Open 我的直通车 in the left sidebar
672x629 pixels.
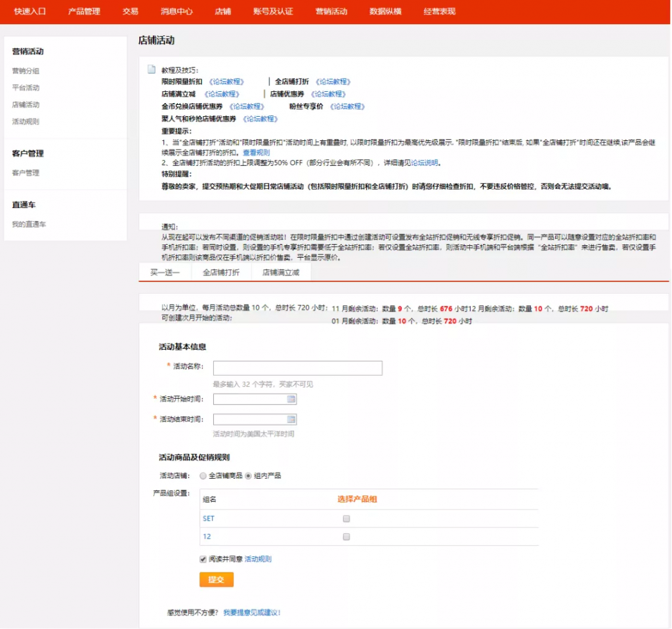click(x=29, y=224)
